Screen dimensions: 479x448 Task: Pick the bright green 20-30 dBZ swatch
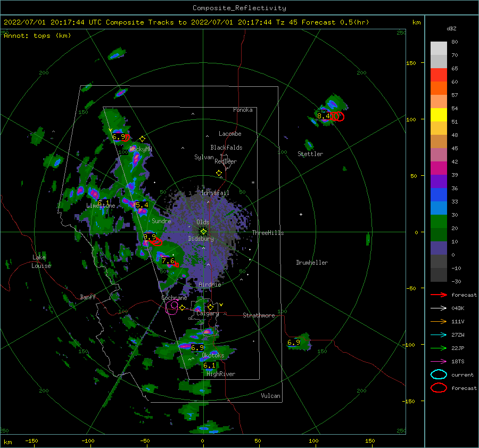click(x=439, y=222)
